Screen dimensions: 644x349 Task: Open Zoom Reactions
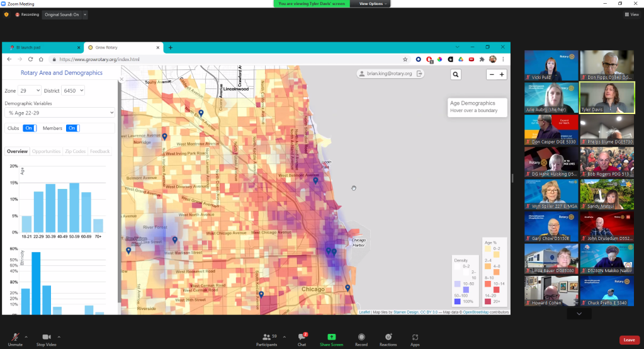tap(388, 339)
